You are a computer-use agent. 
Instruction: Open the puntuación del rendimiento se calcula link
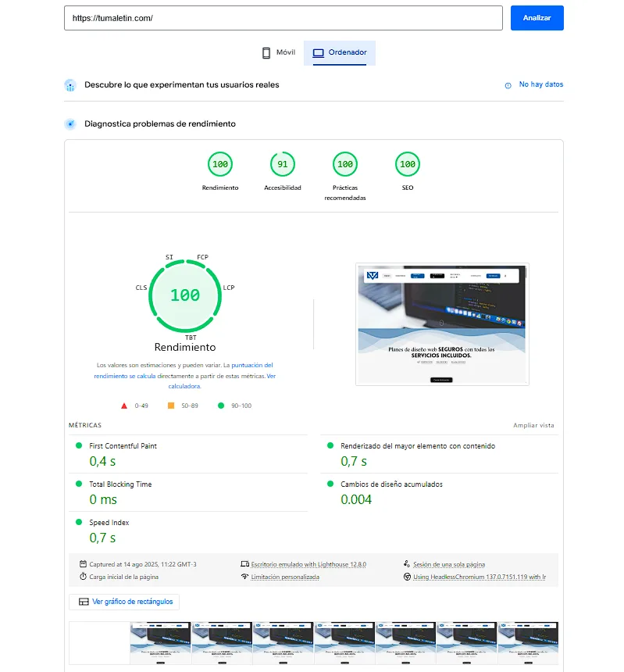pos(184,370)
